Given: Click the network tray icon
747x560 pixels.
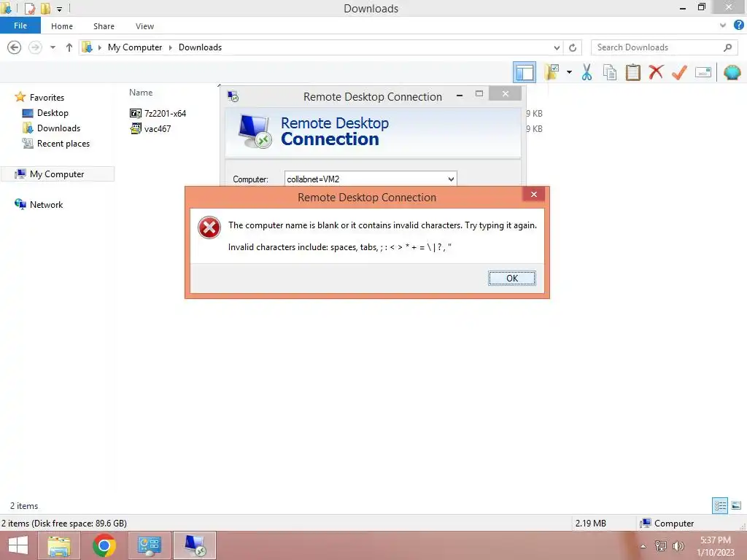Looking at the screenshot, I should 661,546.
